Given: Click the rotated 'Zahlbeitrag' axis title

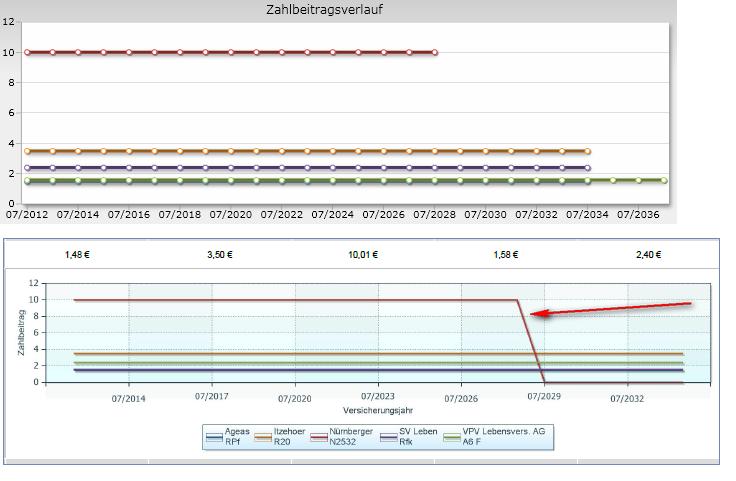Looking at the screenshot, I should point(21,332).
